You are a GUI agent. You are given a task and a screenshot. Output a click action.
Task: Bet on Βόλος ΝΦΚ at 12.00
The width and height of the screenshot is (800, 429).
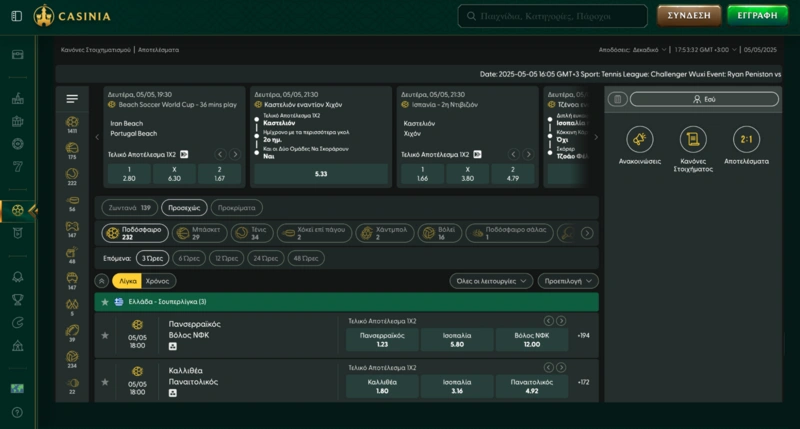532,340
